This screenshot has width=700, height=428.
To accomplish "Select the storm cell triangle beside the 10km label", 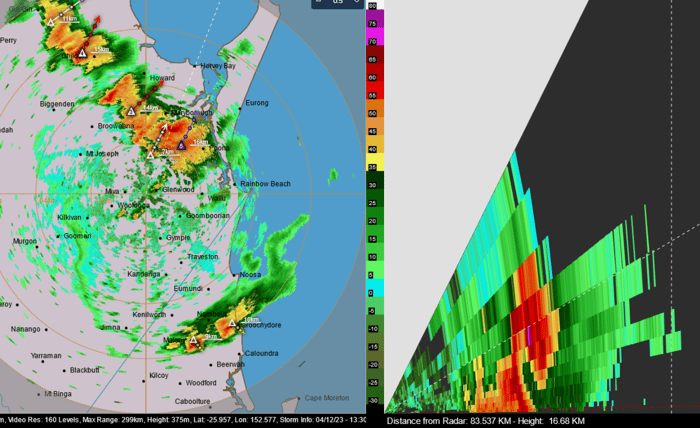I will (x=232, y=323).
